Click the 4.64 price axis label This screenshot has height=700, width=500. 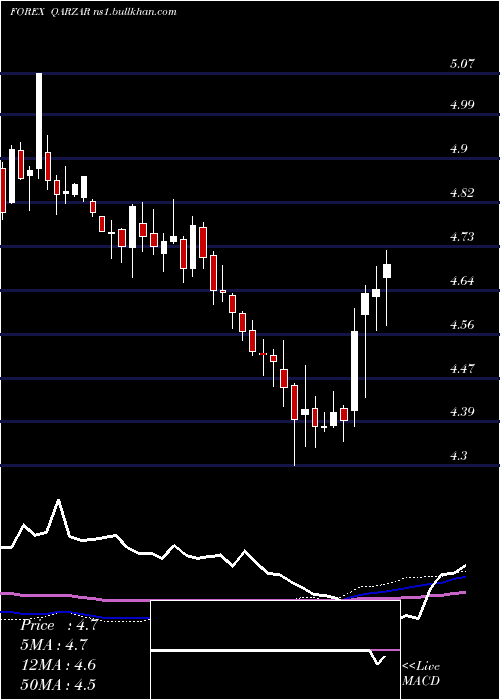pyautogui.click(x=462, y=281)
